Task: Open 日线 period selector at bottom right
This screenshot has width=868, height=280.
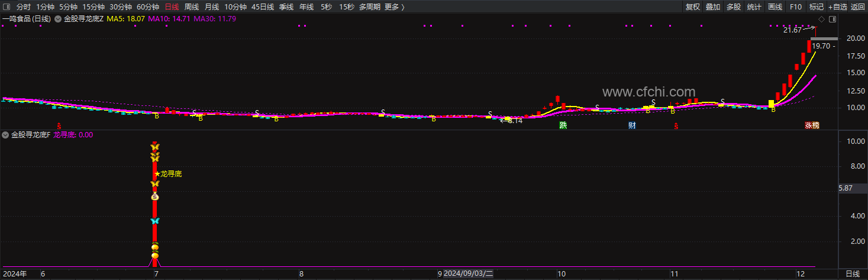Action: click(853, 274)
